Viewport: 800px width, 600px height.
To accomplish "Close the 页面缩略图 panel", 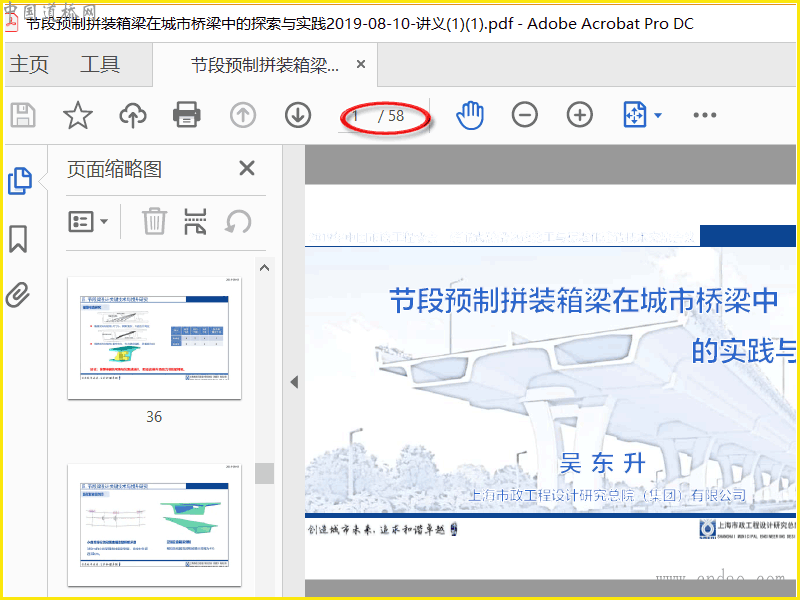I will (x=247, y=168).
